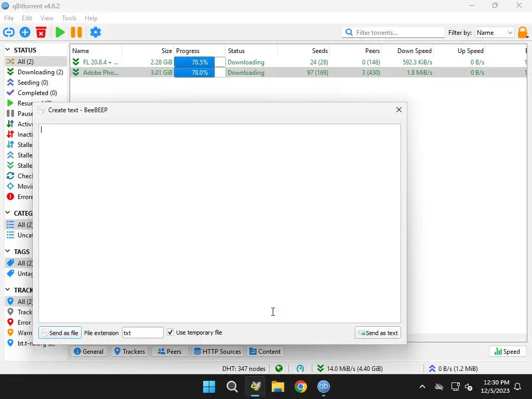Open the Windows Start menu
This screenshot has width=532, height=399.
click(209, 387)
